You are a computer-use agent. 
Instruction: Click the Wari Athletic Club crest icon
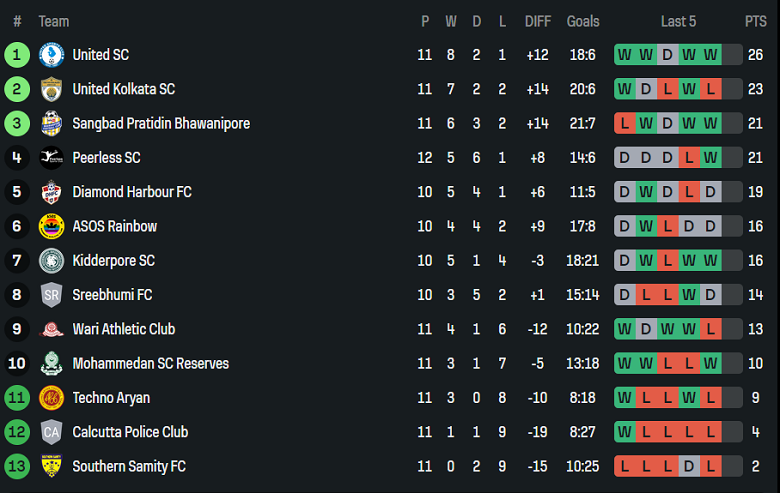click(51, 329)
